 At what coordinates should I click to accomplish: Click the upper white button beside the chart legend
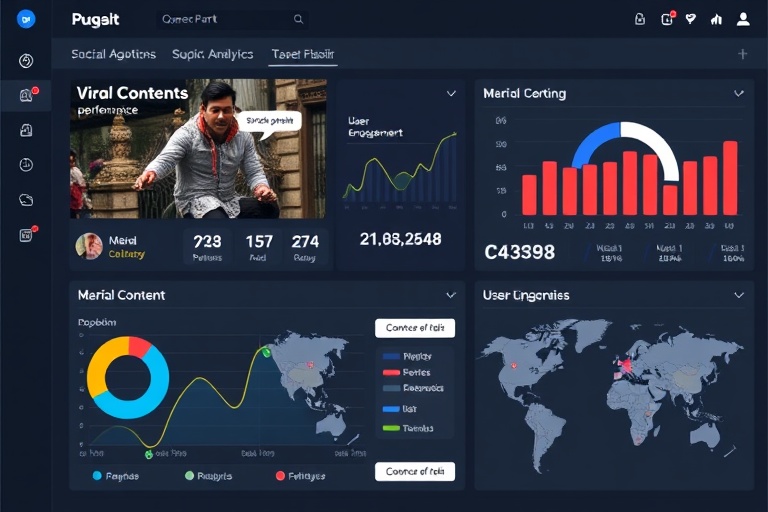(414, 328)
